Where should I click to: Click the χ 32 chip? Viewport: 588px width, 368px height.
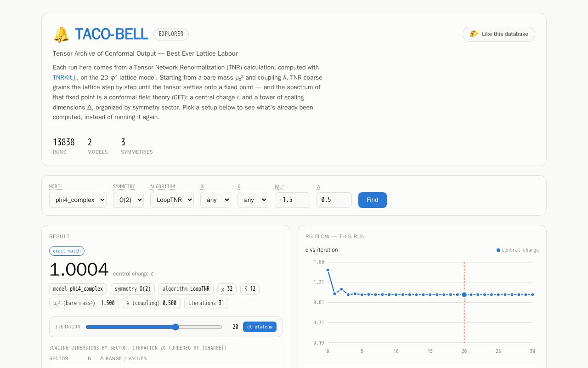coord(227,289)
